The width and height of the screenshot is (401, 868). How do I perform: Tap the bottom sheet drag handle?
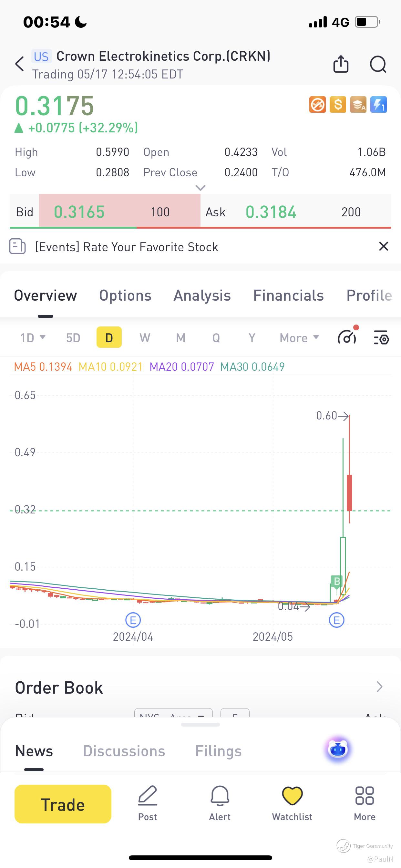click(200, 725)
